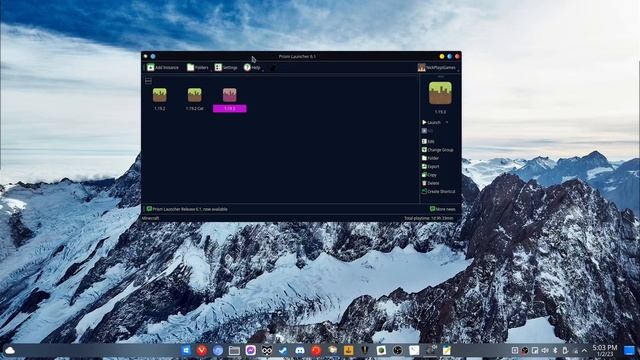Click the Minecraft status bar text

[151, 218]
